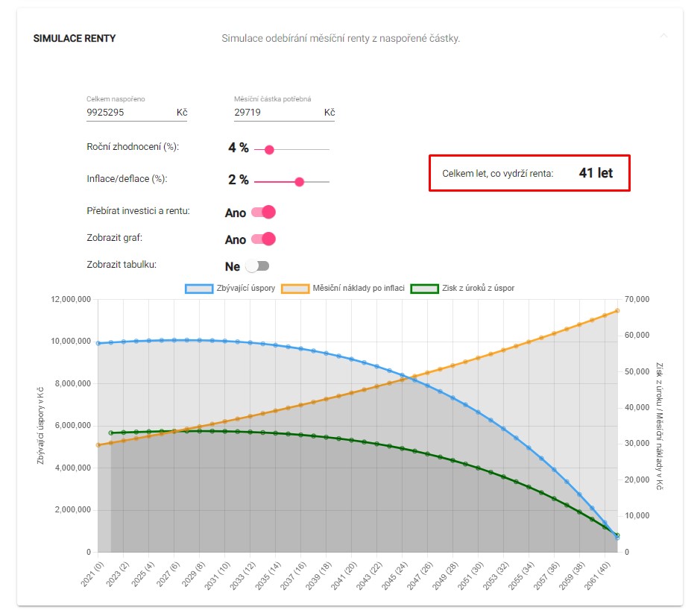The height and width of the screenshot is (616, 700).
Task: Click the SIMULACE RENTY panel header title
Action: tap(75, 38)
